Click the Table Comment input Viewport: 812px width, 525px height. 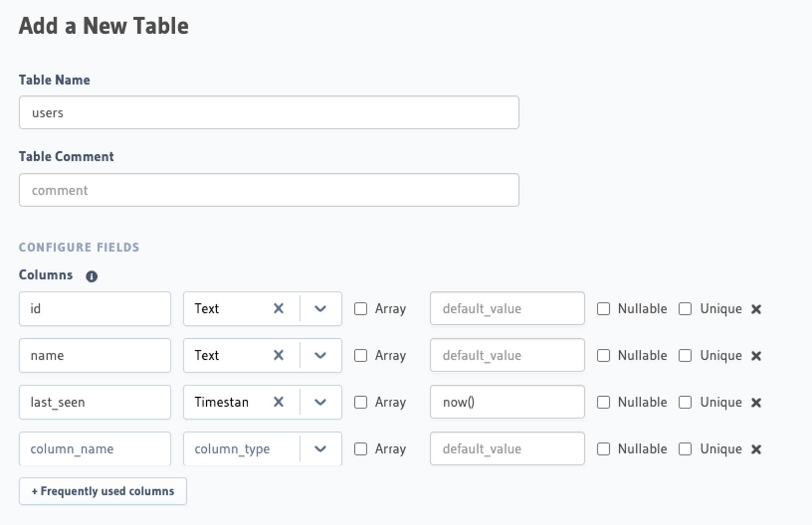point(269,190)
